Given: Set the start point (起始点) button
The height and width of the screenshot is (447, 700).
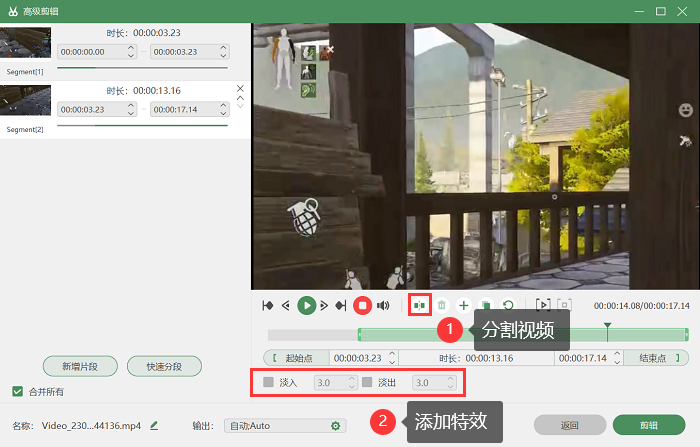Looking at the screenshot, I should point(296,358).
